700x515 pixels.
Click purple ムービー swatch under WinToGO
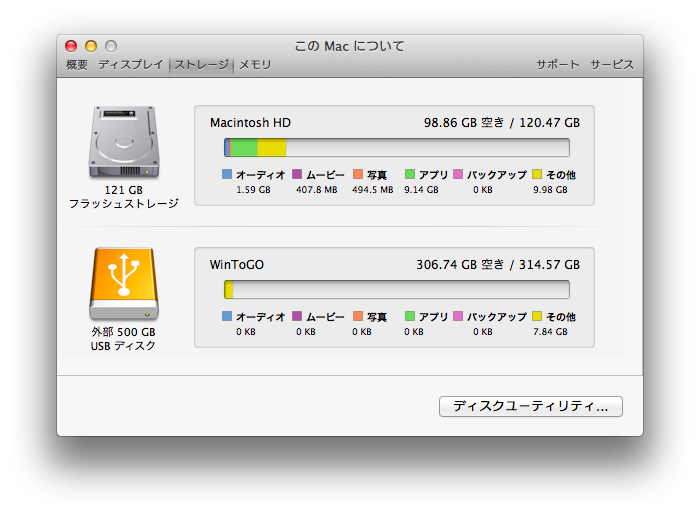[297, 316]
